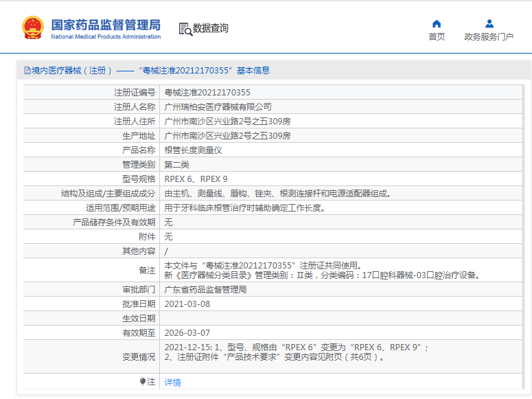Click the 变更情况 row label
The image size is (532, 399).
tap(139, 357)
